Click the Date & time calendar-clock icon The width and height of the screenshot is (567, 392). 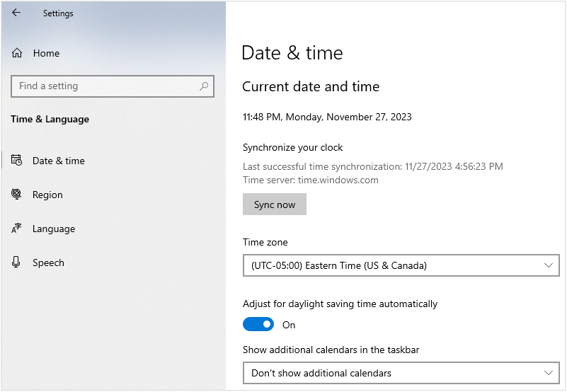[17, 161]
